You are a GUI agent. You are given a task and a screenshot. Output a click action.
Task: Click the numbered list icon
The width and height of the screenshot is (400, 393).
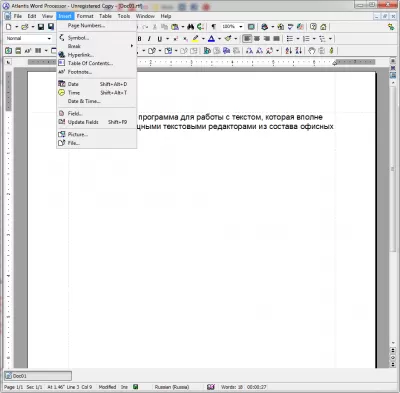[x=306, y=39]
